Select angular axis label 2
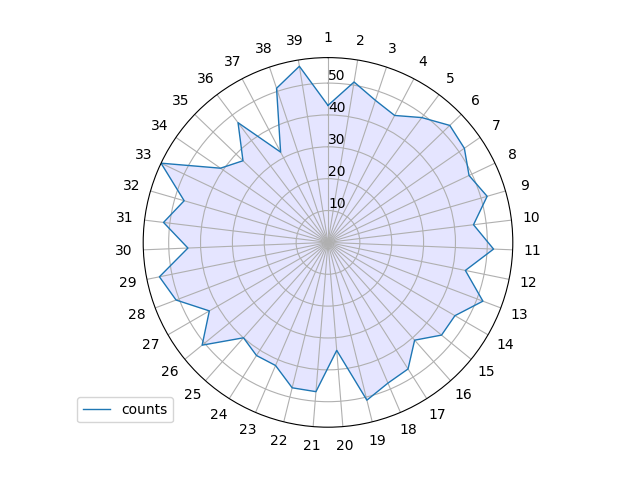This screenshot has height=480, width=640. [360, 40]
